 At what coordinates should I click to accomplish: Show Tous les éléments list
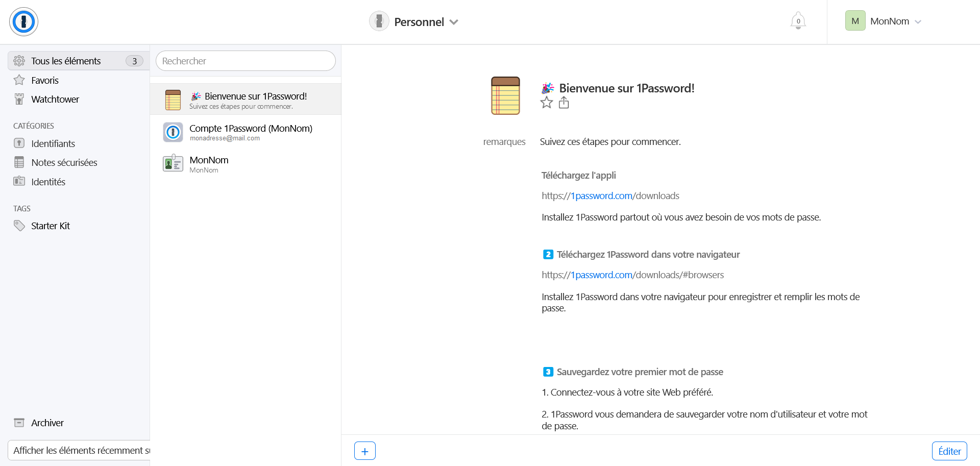click(66, 61)
